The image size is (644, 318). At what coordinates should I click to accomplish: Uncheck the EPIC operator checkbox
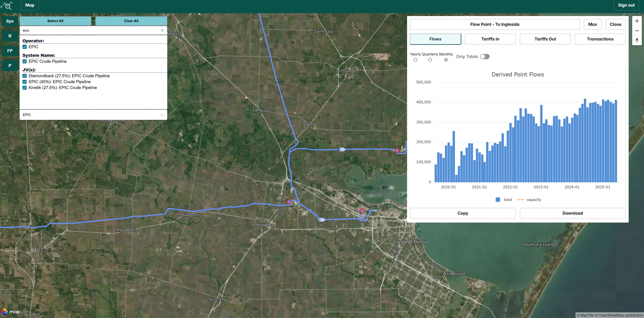pyautogui.click(x=24, y=47)
